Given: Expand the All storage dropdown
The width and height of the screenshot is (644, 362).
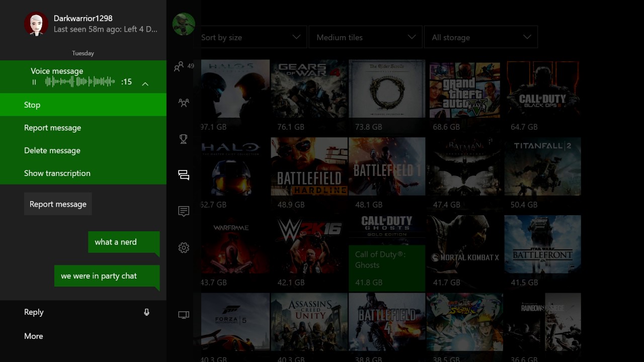Looking at the screenshot, I should click(x=481, y=37).
